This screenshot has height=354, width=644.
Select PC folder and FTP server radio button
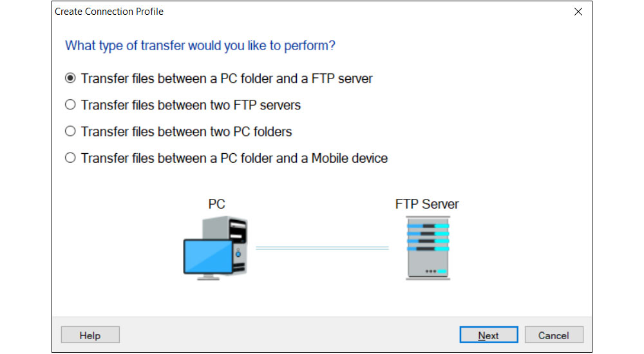[71, 79]
